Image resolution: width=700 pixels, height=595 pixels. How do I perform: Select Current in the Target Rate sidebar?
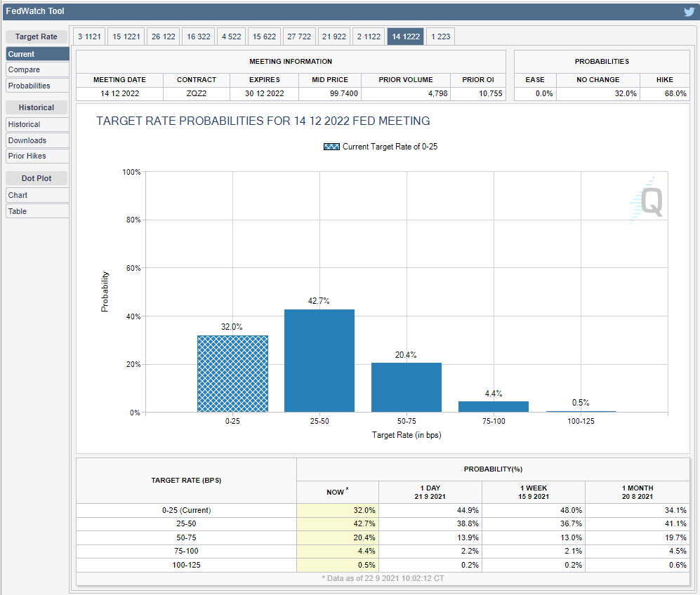tap(37, 54)
